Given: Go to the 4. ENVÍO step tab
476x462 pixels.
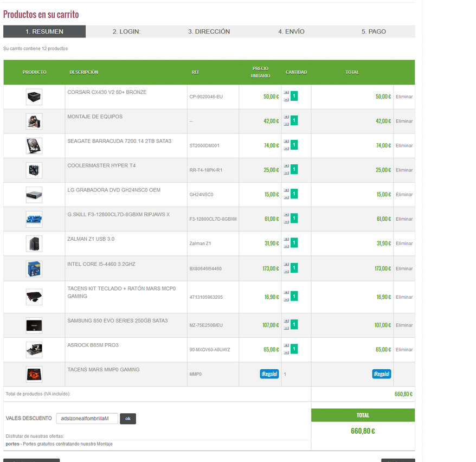Looking at the screenshot, I should click(x=292, y=31).
